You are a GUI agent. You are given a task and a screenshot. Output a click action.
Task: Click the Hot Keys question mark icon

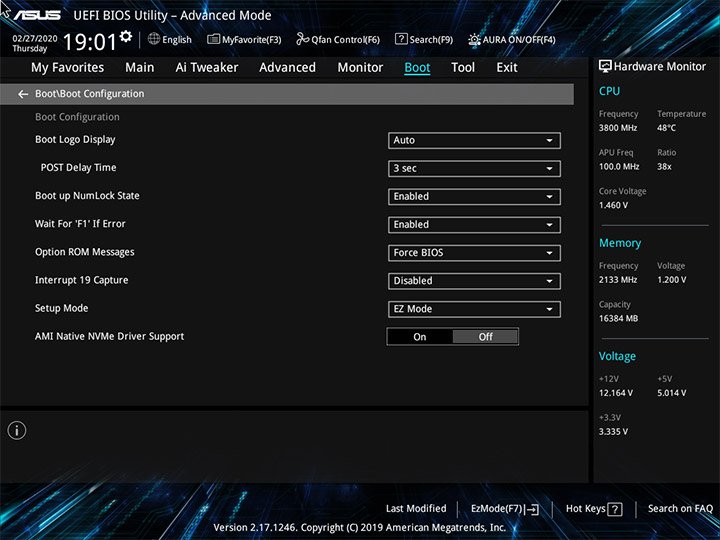tap(615, 509)
